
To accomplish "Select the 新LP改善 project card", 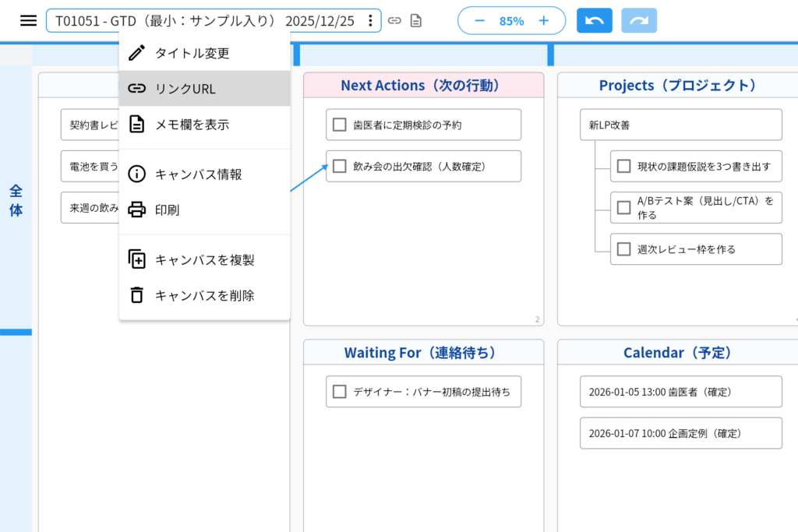I will tap(680, 125).
